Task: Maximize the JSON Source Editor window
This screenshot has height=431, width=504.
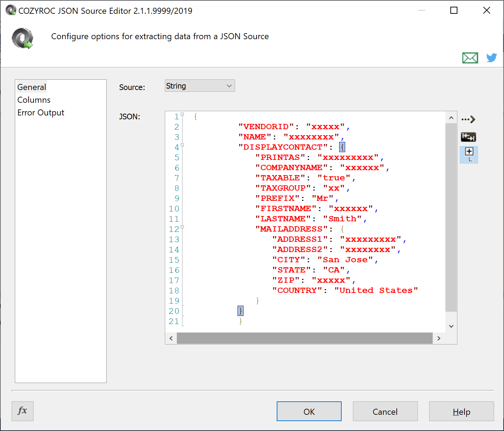Action: pos(454,10)
